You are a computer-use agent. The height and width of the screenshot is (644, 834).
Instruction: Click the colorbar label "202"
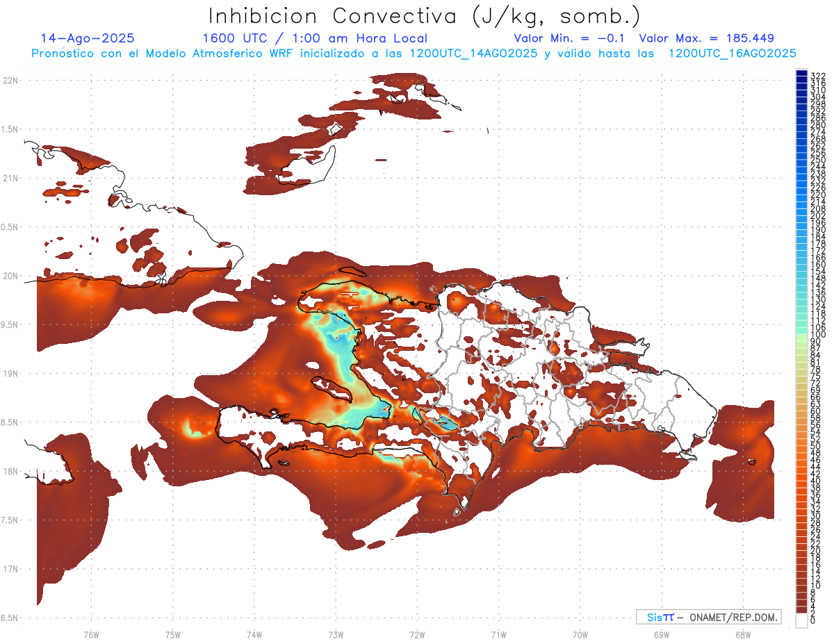pyautogui.click(x=818, y=215)
